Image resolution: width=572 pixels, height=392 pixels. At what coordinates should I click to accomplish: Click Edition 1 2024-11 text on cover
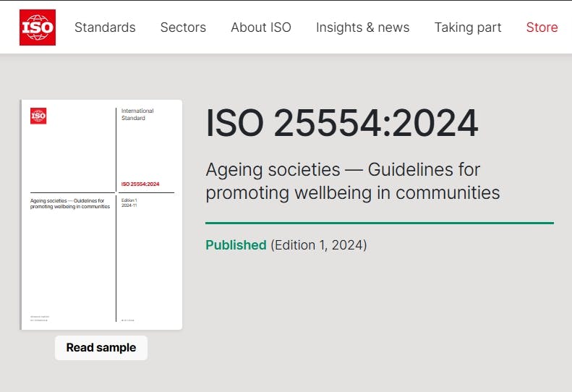coord(129,203)
